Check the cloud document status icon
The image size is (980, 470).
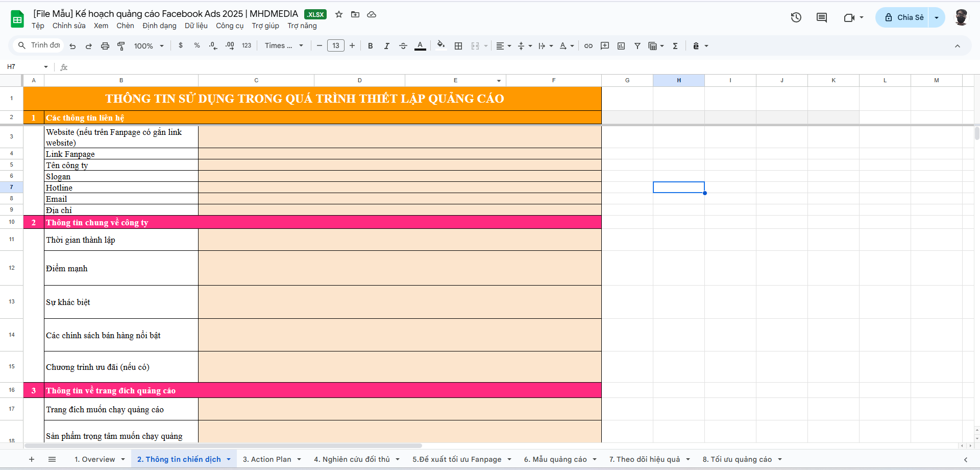(372, 14)
